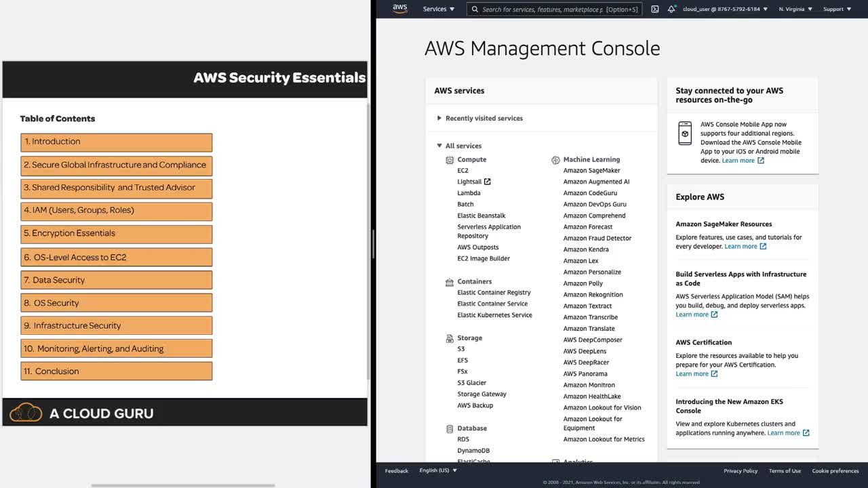The width and height of the screenshot is (868, 488).
Task: Open the English (US) language dropdown
Action: (438, 470)
